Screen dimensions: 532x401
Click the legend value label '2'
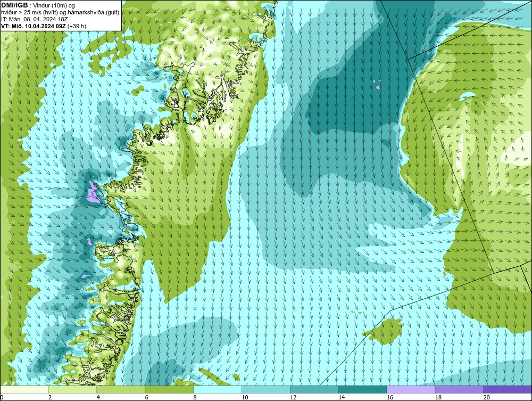coord(50,397)
